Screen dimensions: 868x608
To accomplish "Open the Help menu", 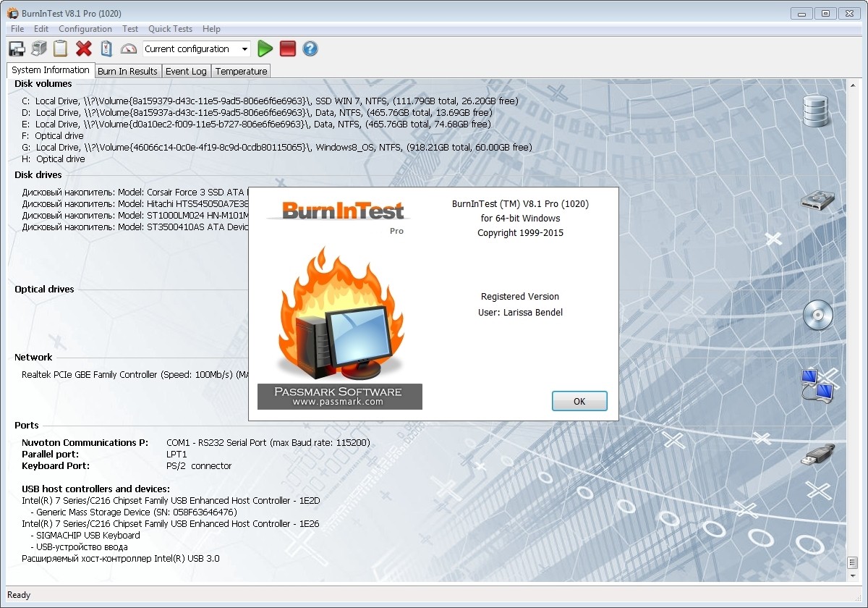I will (211, 29).
